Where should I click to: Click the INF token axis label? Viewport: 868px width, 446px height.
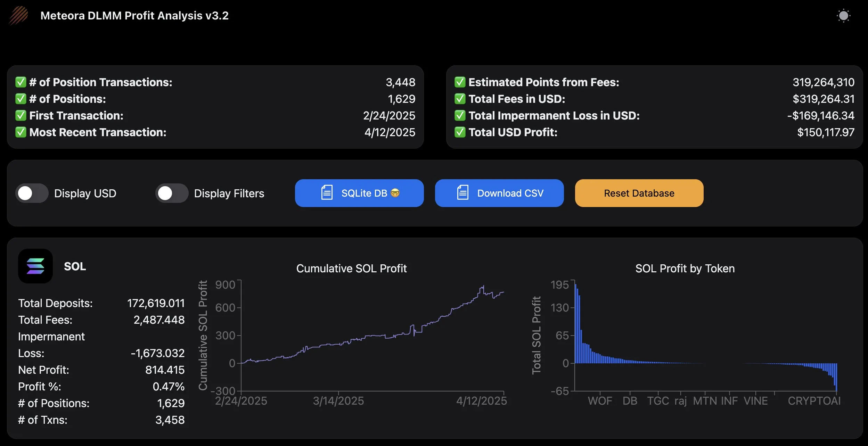729,401
